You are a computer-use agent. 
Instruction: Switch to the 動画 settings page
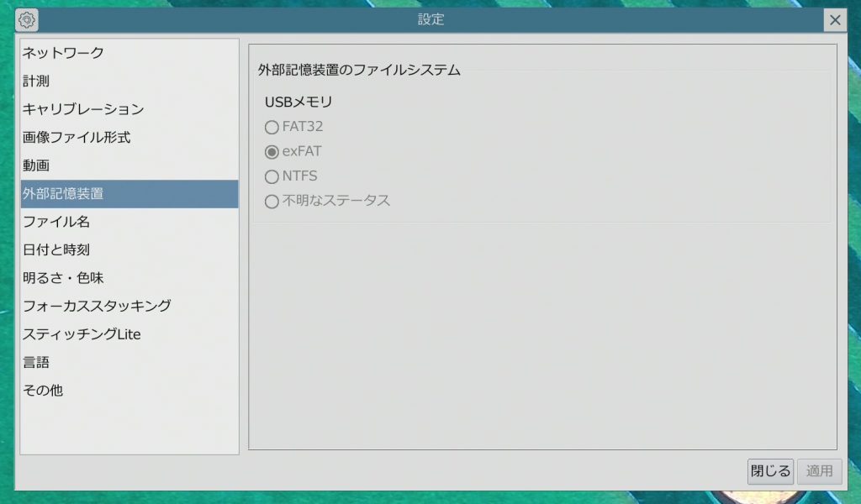pyautogui.click(x=37, y=165)
